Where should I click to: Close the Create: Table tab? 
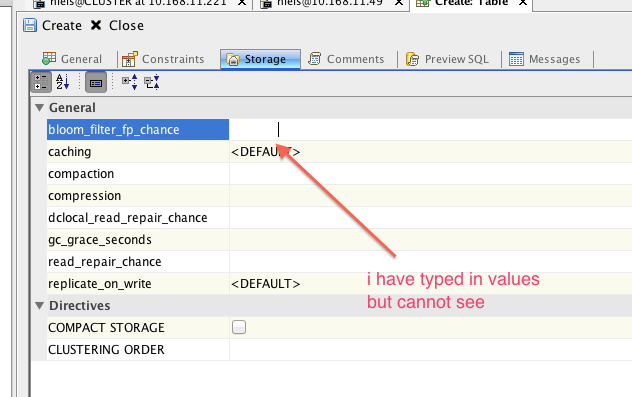pos(523,2)
